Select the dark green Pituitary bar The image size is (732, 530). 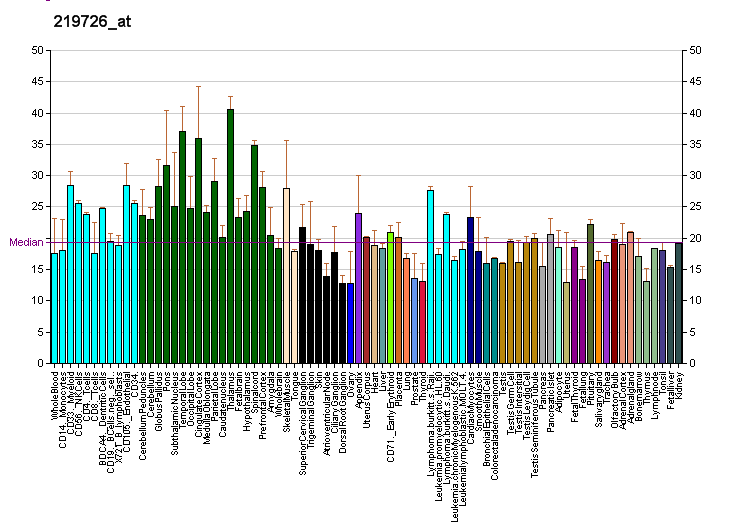pos(590,294)
